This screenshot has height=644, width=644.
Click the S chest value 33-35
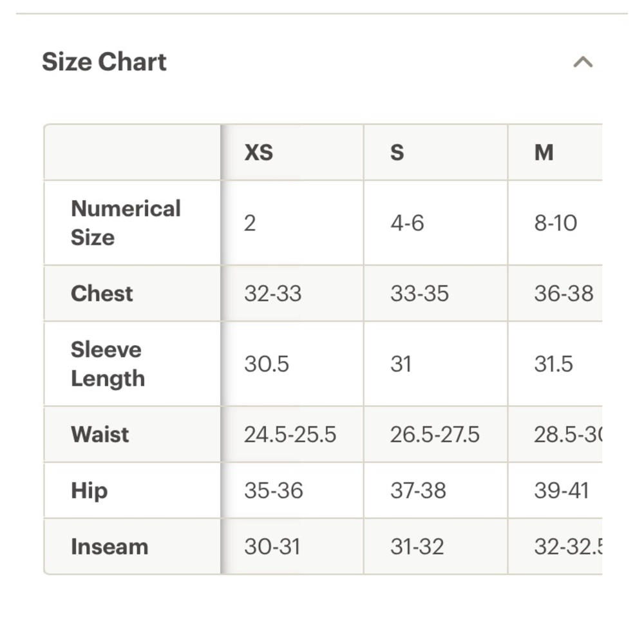419,293
